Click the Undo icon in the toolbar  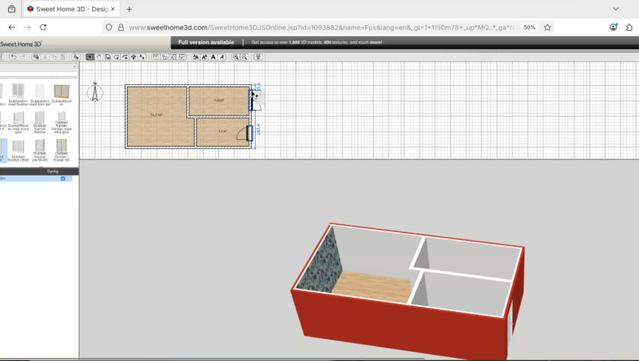[13, 57]
